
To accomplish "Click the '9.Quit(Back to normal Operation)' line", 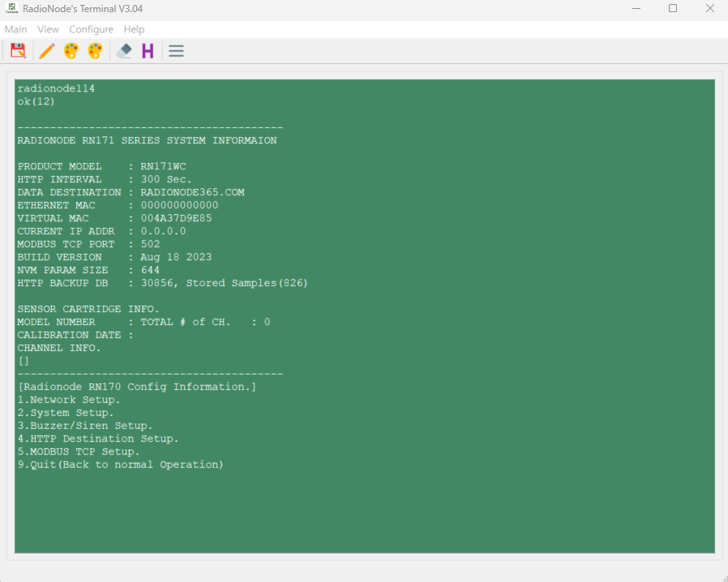I will click(121, 464).
